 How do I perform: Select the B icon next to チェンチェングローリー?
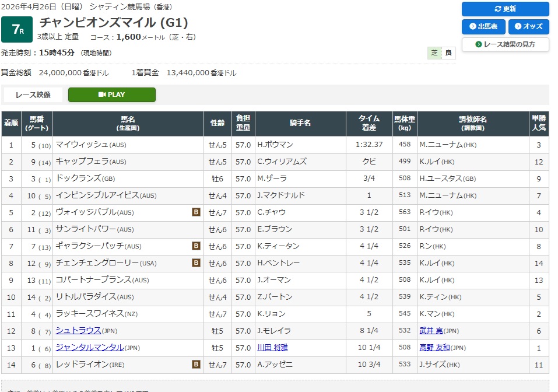click(x=196, y=263)
